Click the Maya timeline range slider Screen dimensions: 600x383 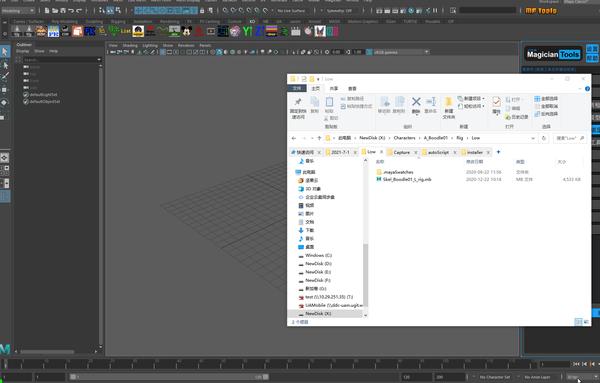coord(168,377)
